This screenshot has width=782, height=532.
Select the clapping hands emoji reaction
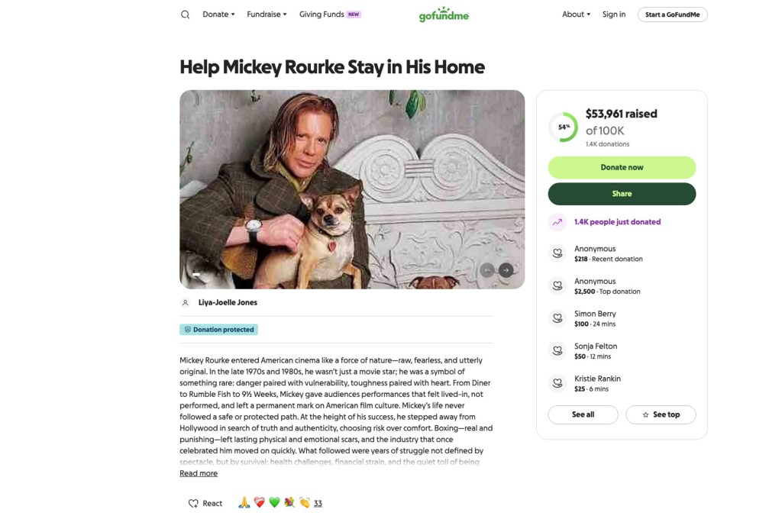(x=304, y=502)
